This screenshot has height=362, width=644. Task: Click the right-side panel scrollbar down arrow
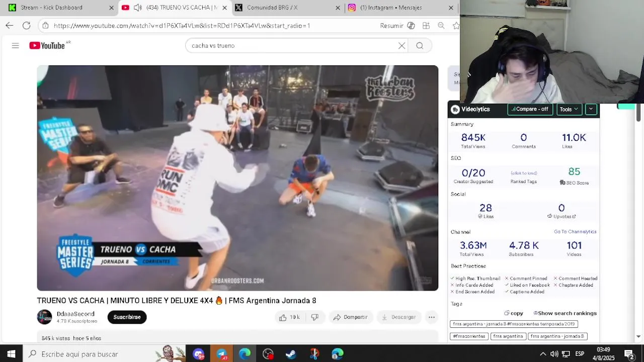click(x=638, y=336)
